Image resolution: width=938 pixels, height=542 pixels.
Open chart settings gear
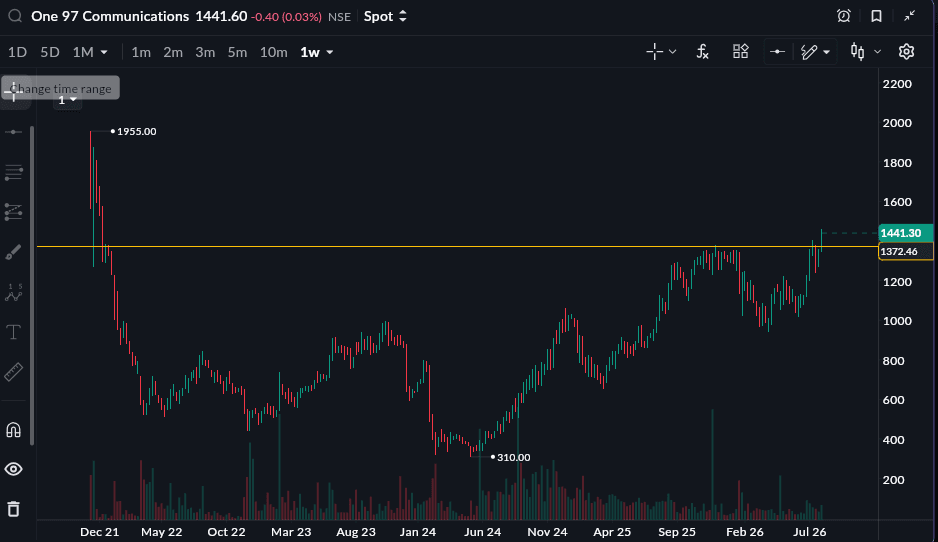click(906, 52)
